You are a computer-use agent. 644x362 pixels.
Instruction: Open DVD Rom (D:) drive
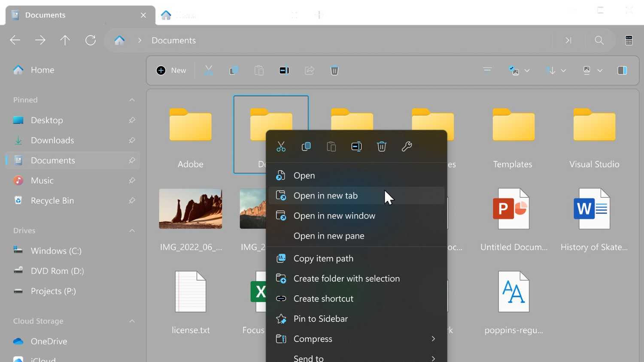(72, 271)
